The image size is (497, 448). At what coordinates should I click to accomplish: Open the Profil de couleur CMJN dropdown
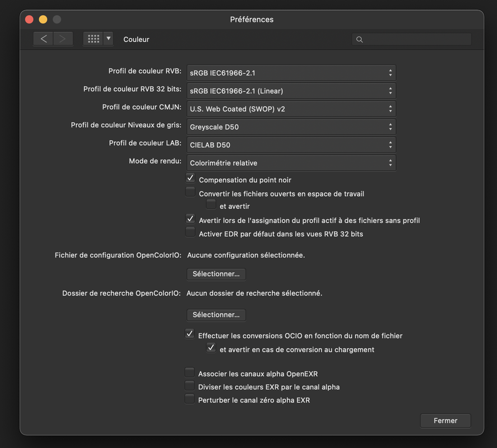(291, 109)
